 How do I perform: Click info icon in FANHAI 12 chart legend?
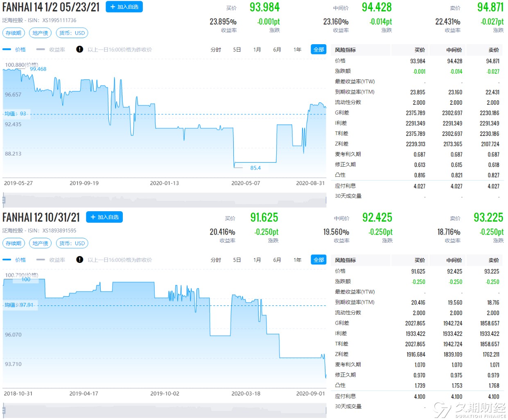point(79,260)
